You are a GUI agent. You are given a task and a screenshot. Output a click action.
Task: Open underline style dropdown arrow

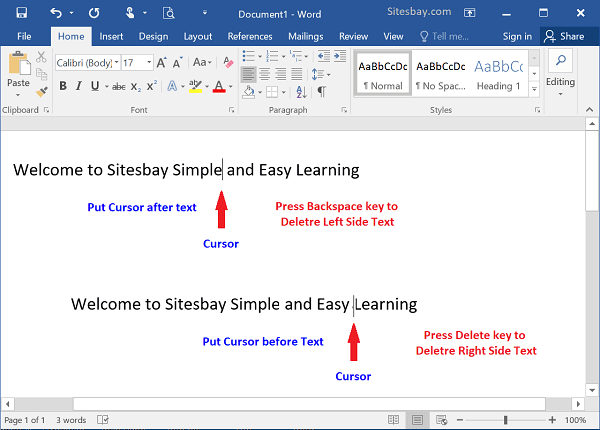coord(106,87)
